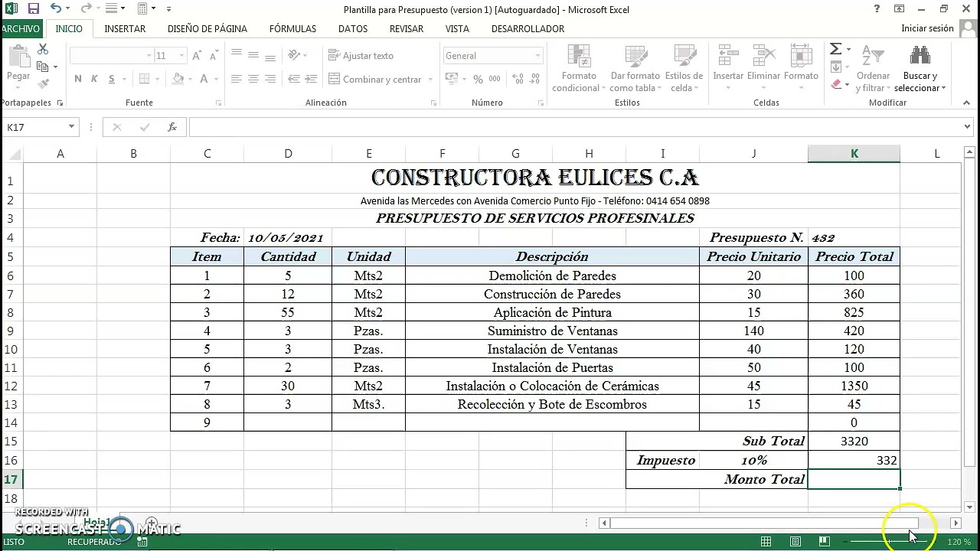980x551 pixels.
Task: Switch to the DESARROLLADOR tab
Action: [x=528, y=28]
